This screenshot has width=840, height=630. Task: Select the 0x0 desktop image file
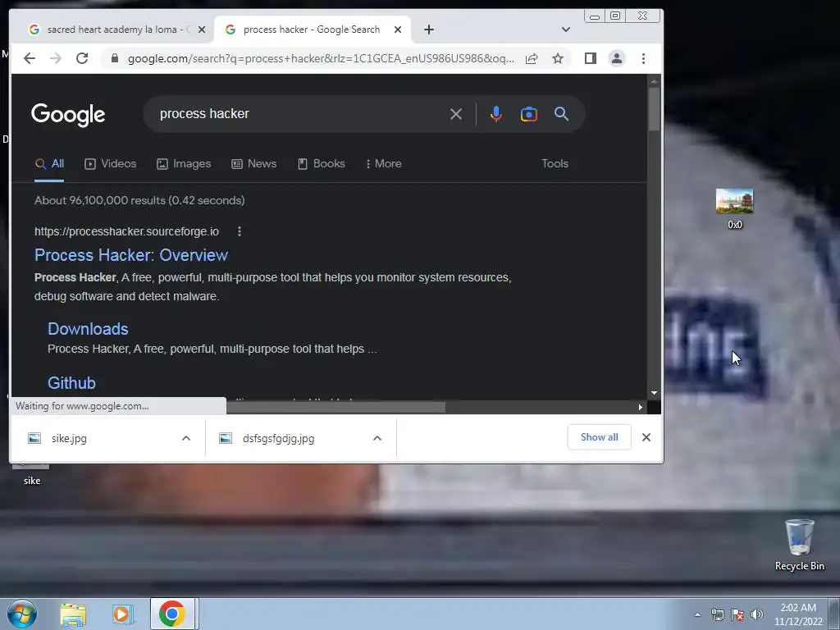734,208
